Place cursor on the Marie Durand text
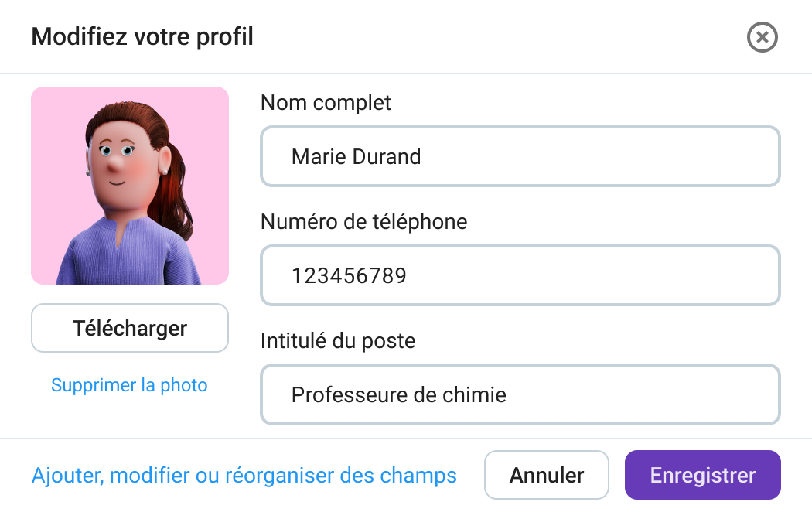Image resolution: width=812 pixels, height=512 pixels. (356, 157)
